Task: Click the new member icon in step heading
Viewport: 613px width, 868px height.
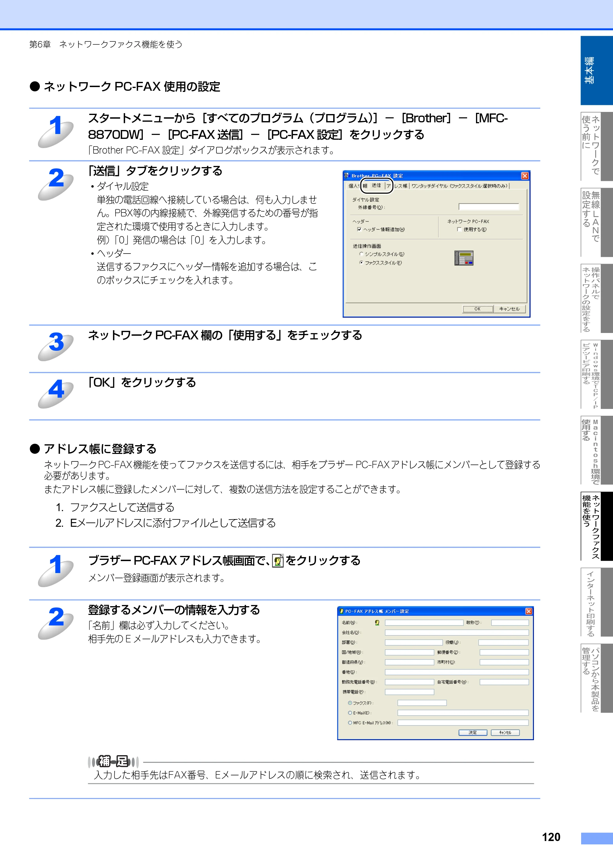Action: coord(278,560)
